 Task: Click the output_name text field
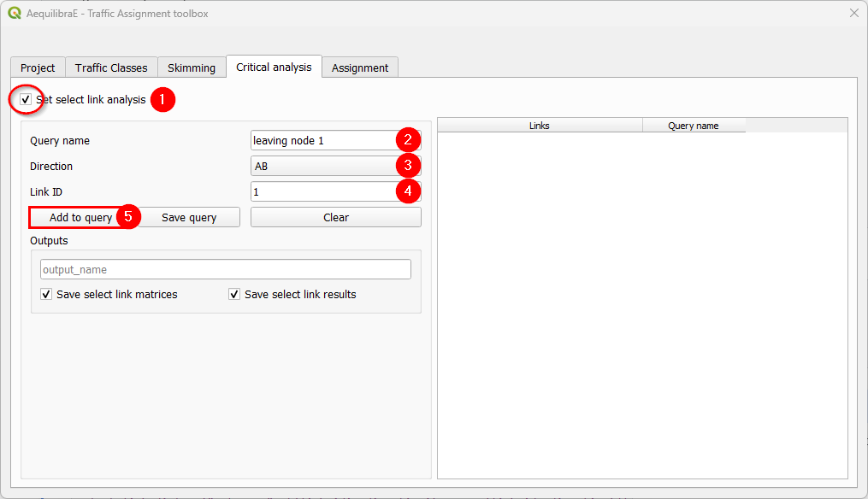225,268
